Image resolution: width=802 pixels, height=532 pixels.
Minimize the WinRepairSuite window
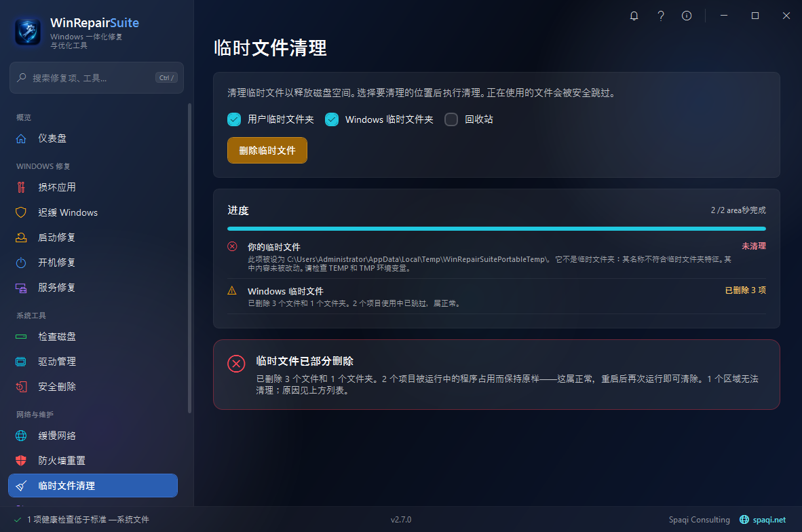[x=724, y=16]
